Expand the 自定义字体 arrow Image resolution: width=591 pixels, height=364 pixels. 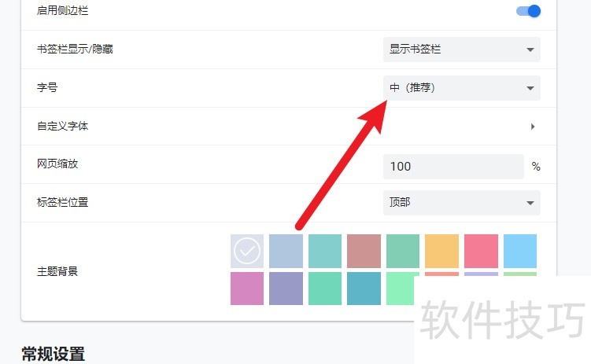533,127
